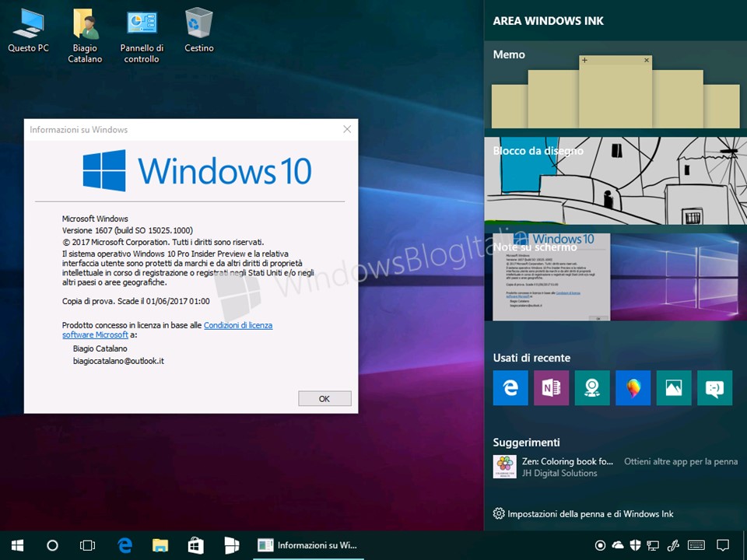
Task: Click the Suggerimenti heading
Action: (526, 443)
